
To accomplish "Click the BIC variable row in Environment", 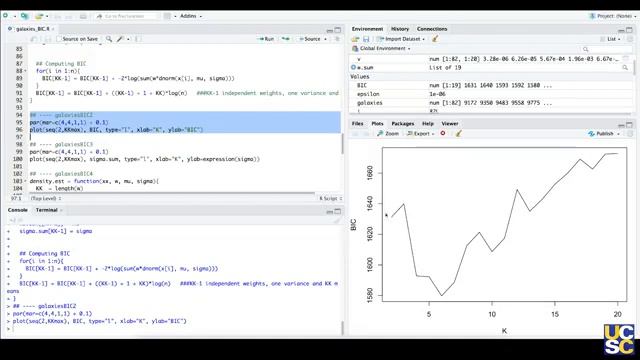I will point(491,85).
